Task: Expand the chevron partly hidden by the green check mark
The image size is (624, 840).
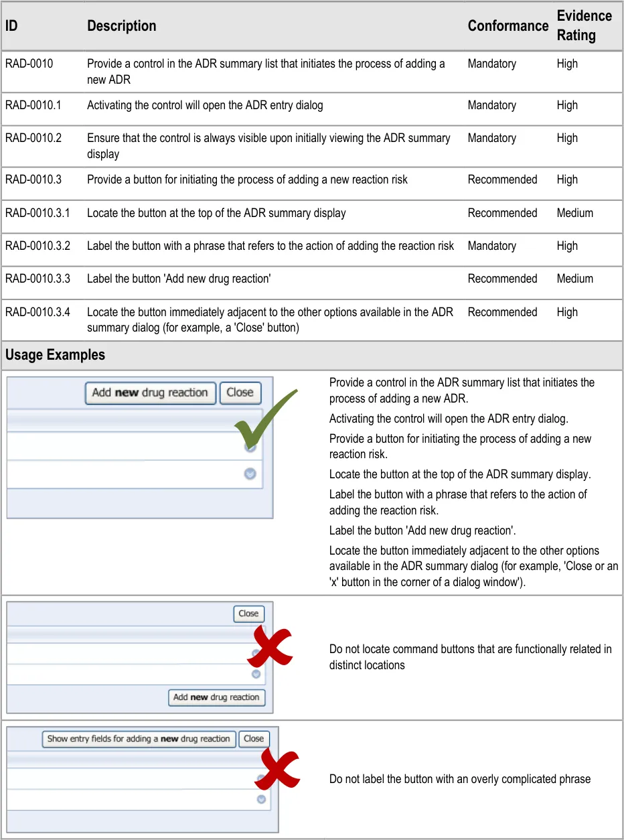Action: (250, 446)
